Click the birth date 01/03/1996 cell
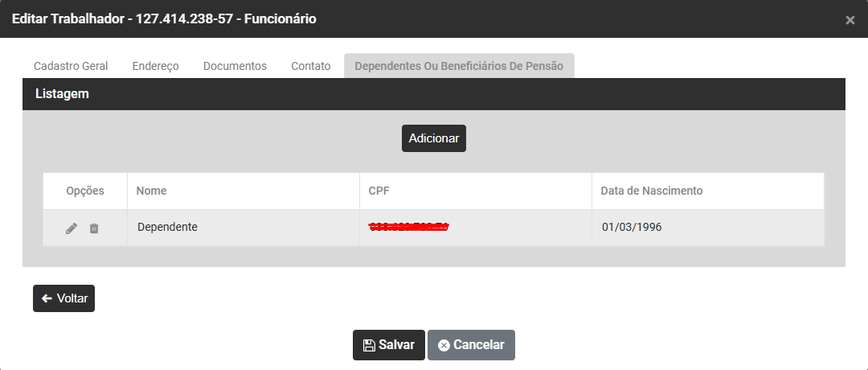This screenshot has width=868, height=370. click(632, 228)
